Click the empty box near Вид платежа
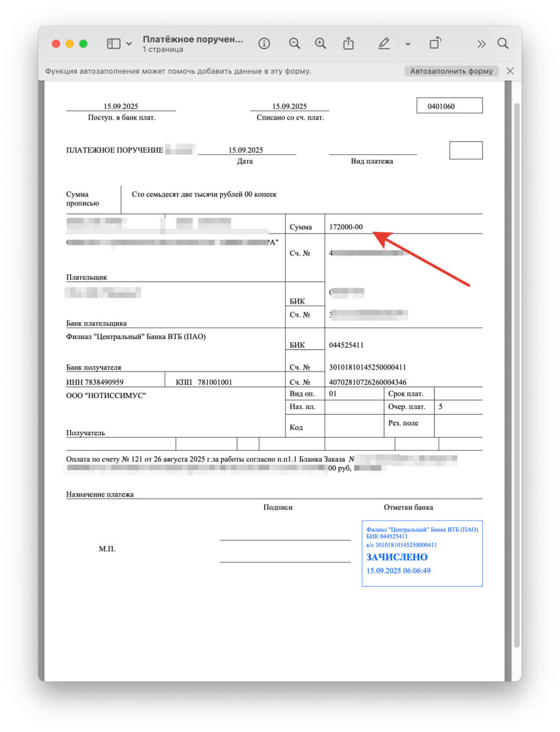Image resolution: width=560 pixels, height=732 pixels. tap(466, 150)
